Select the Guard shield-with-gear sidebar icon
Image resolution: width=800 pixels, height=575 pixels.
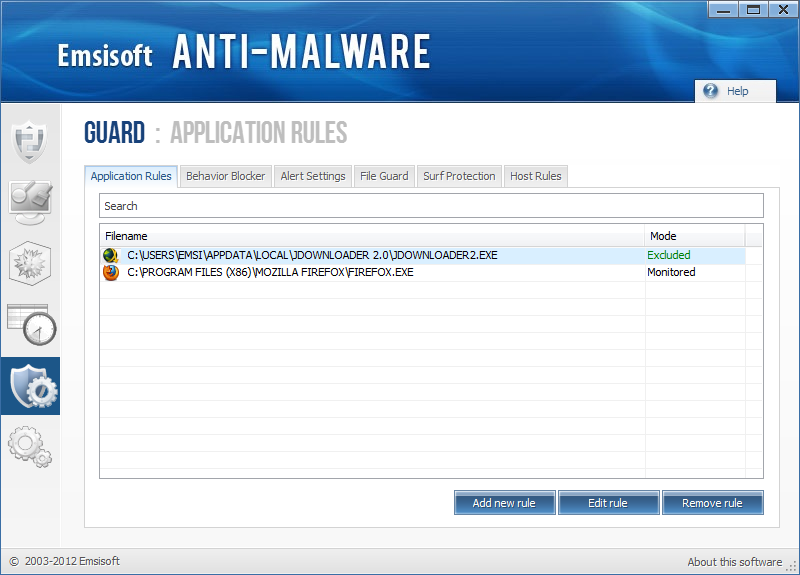click(x=30, y=386)
